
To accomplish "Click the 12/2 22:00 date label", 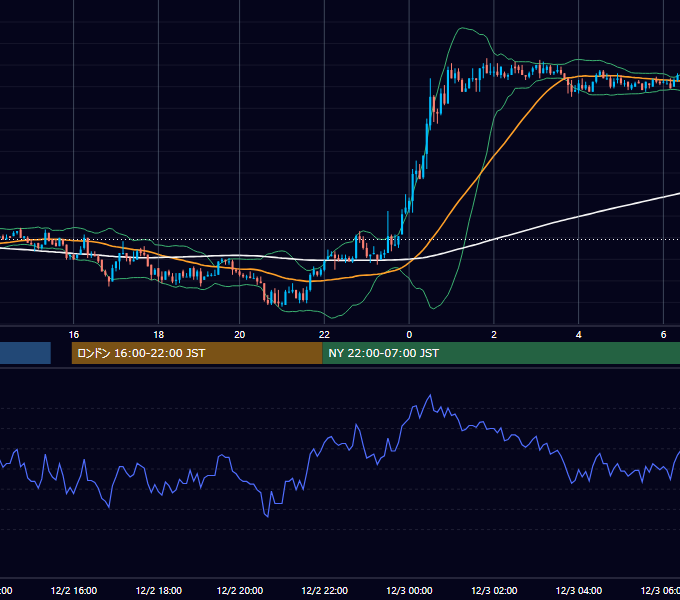I will pyautogui.click(x=324, y=591).
